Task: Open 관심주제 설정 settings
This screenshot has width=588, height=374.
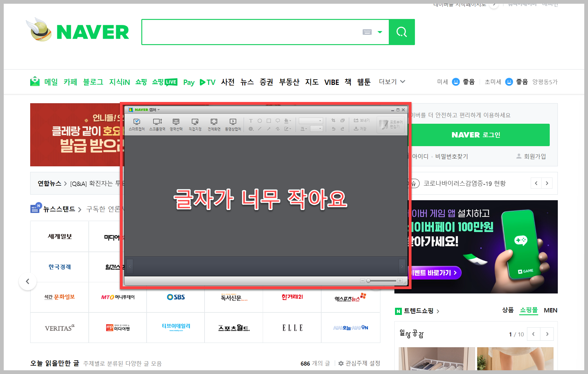Action: tap(359, 363)
